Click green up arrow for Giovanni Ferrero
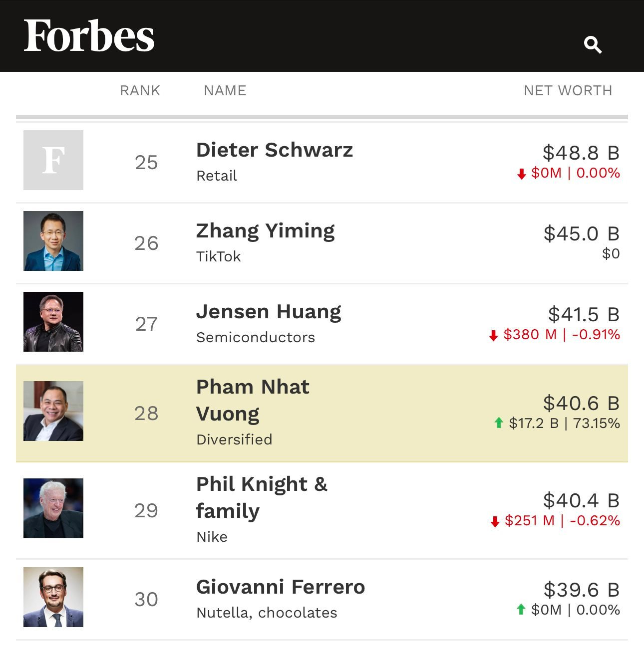644x653 pixels. [521, 610]
